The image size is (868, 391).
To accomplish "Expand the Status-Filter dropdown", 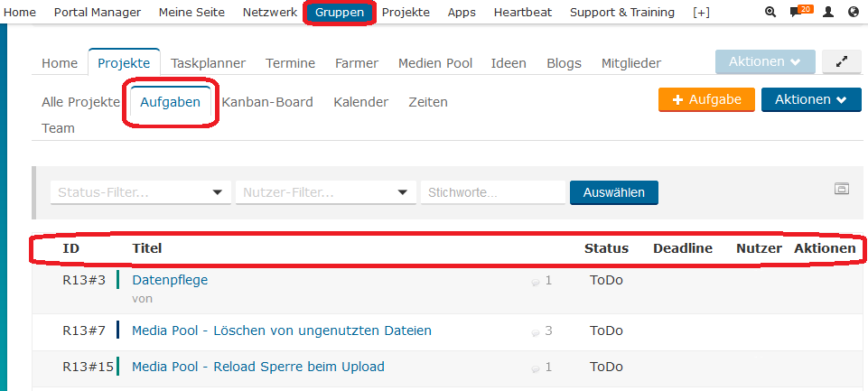I will click(141, 192).
